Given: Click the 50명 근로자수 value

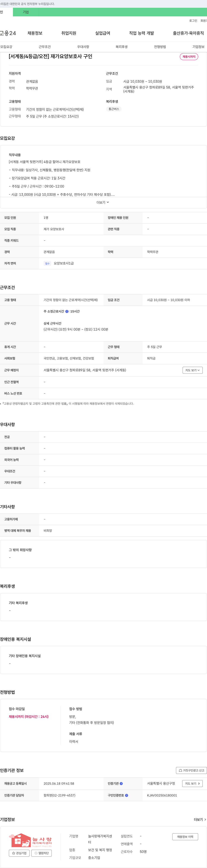Looking at the screenshot, I should tap(143, 851).
